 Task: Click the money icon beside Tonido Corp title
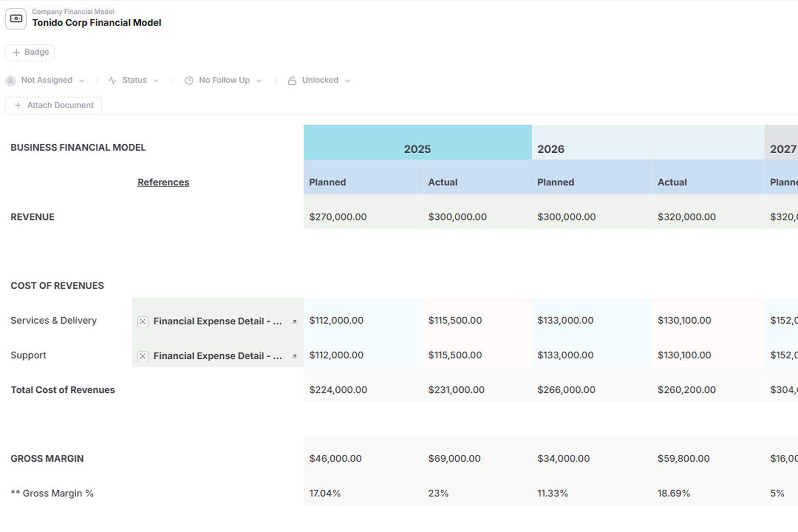point(16,19)
